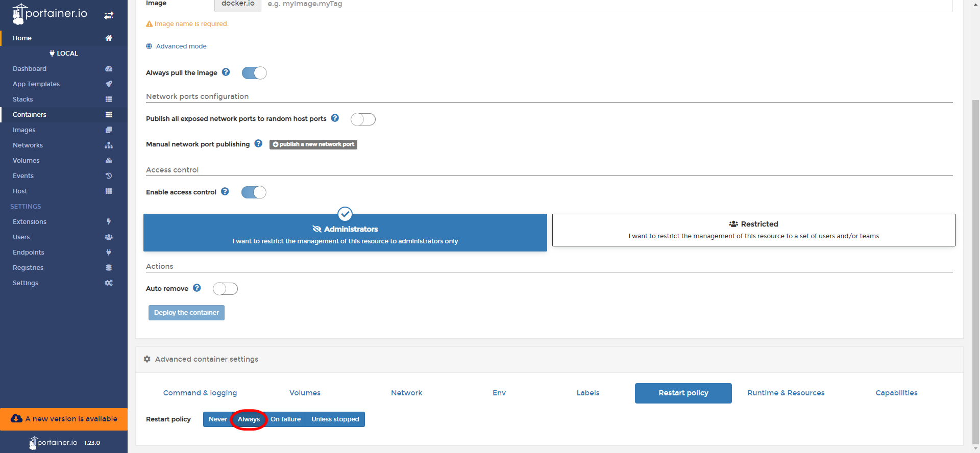Click the Images clone icon
This screenshot has height=453, width=980.
(x=109, y=130)
